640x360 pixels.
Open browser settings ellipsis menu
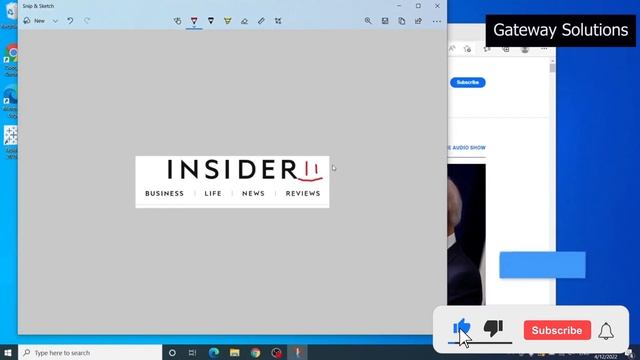(x=544, y=49)
